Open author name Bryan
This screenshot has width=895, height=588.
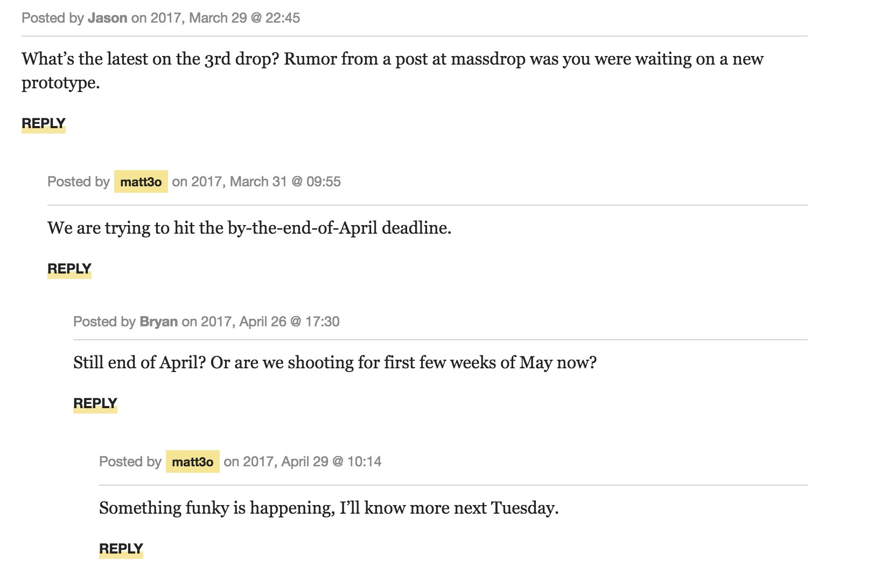pos(158,321)
